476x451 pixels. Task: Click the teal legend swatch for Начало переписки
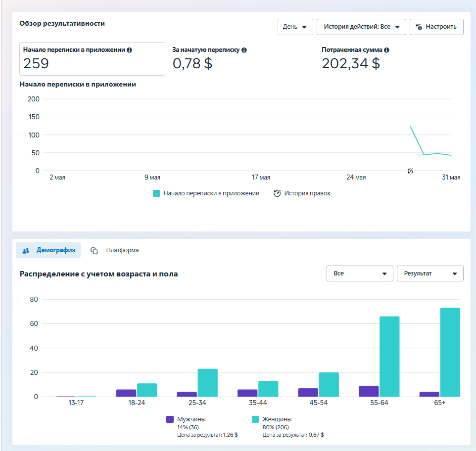pyautogui.click(x=156, y=193)
